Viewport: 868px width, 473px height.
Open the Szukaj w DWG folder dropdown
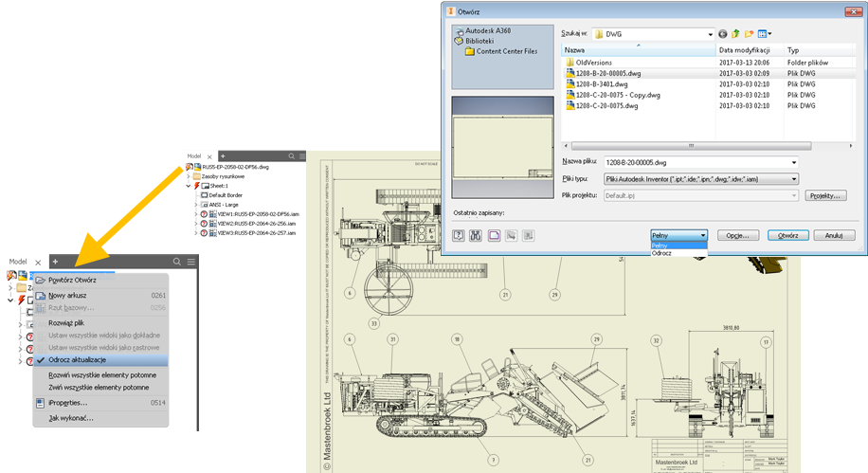[711, 34]
